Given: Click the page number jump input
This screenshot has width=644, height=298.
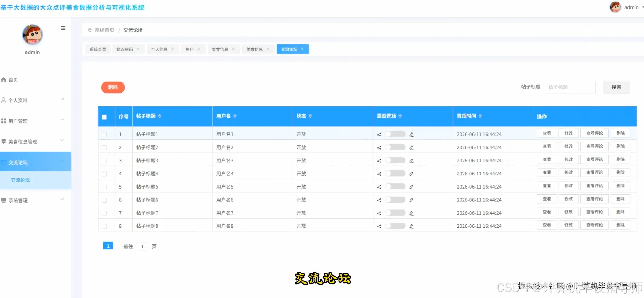Looking at the screenshot, I should click(x=142, y=246).
